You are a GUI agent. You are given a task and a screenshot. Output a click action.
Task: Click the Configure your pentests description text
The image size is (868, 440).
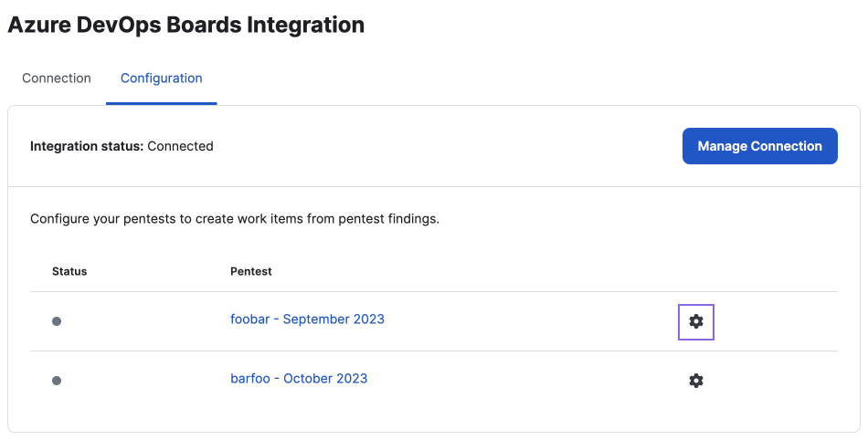(x=235, y=219)
